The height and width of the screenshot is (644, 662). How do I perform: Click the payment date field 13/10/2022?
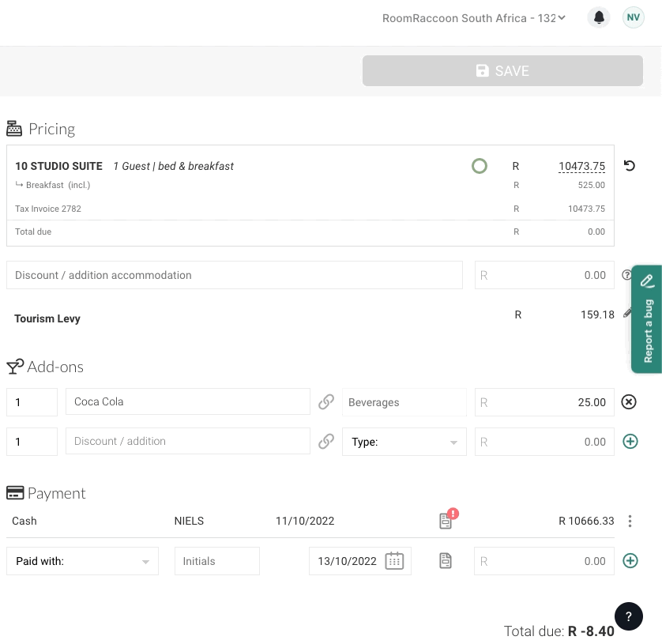[360, 561]
